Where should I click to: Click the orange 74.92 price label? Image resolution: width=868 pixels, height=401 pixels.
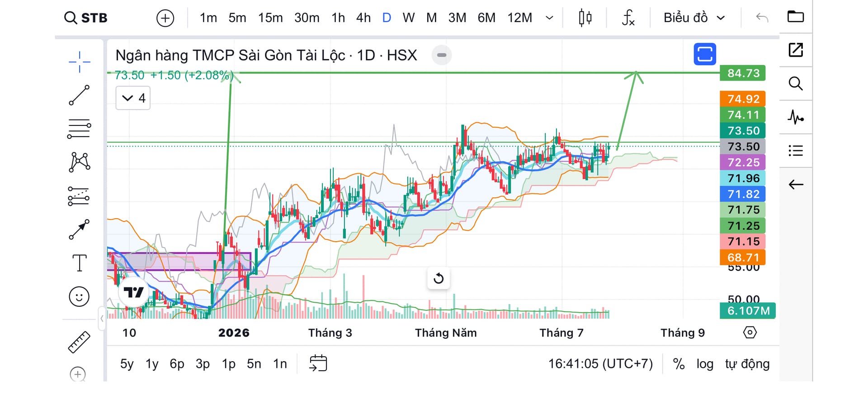[742, 99]
